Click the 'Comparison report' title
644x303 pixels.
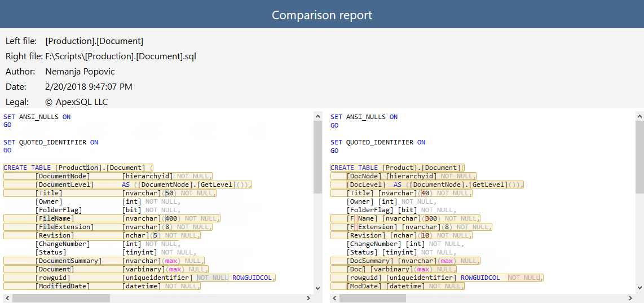click(322, 15)
